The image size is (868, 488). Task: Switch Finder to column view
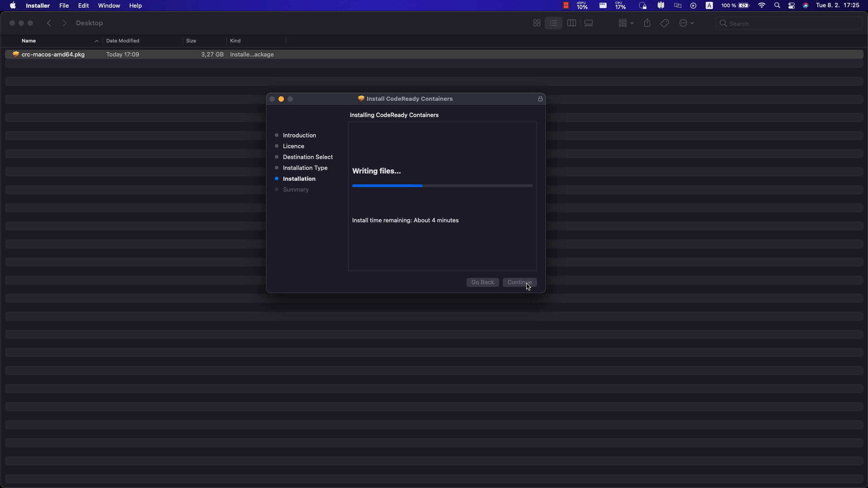[x=571, y=23]
